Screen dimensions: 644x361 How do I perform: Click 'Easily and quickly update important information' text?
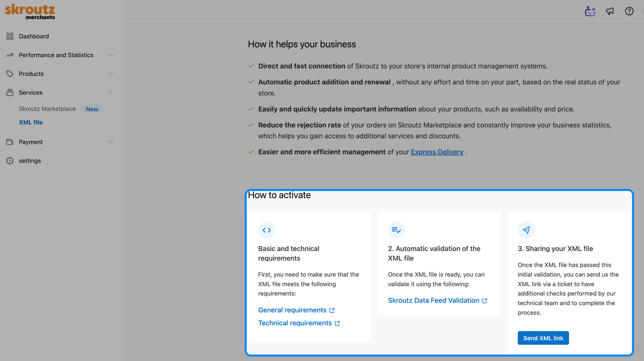[x=337, y=109]
